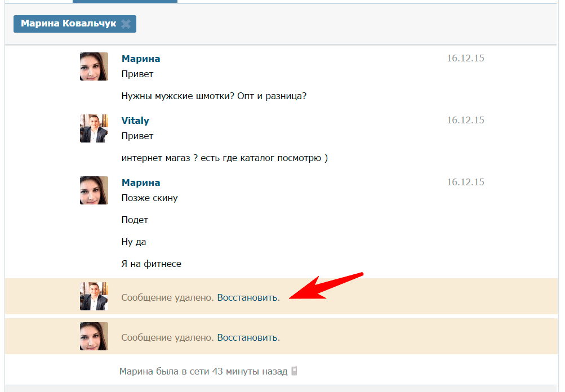Restore Marina's deleted message via Восстановить
Image resolution: width=565 pixels, height=392 pixels.
[248, 337]
